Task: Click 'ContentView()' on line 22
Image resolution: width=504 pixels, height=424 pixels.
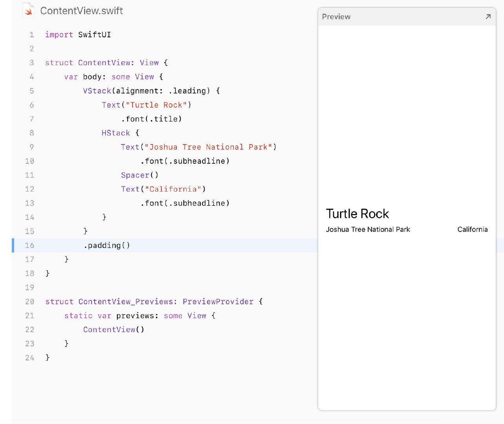Action: click(x=114, y=330)
